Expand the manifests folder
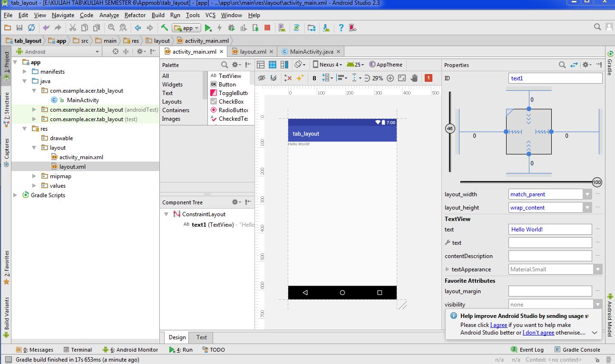Image resolution: width=615 pixels, height=364 pixels. 25,72
